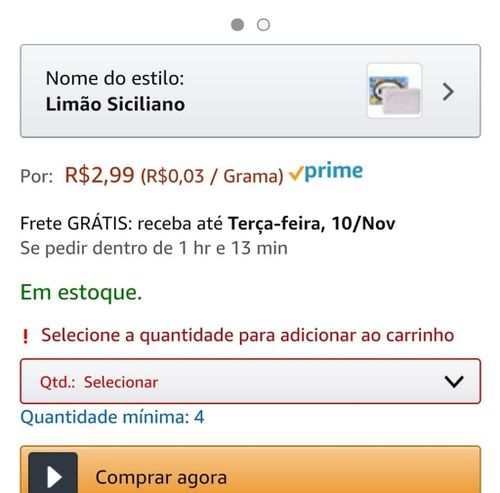The image size is (500, 493).
Task: Select the first filled carousel dot
Action: coord(237,25)
